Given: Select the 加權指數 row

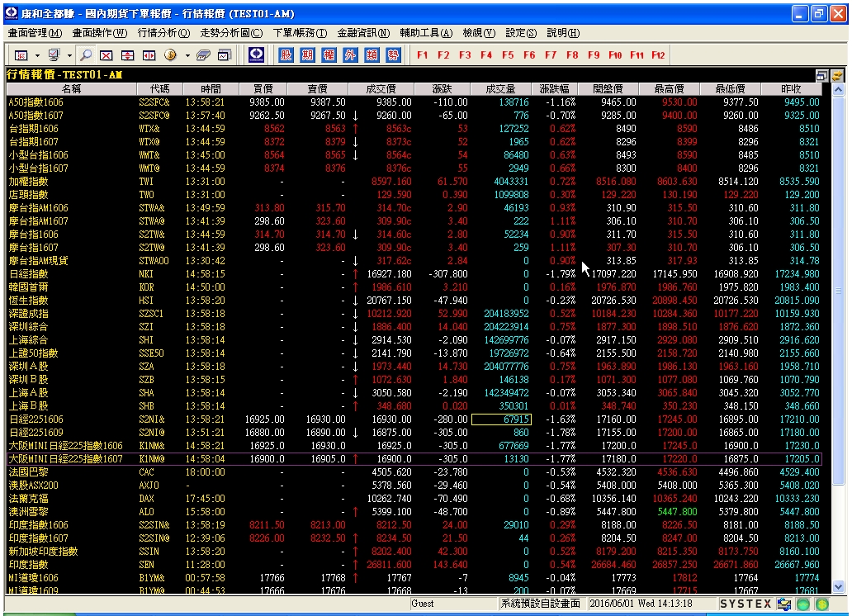Looking at the screenshot, I should (414, 182).
